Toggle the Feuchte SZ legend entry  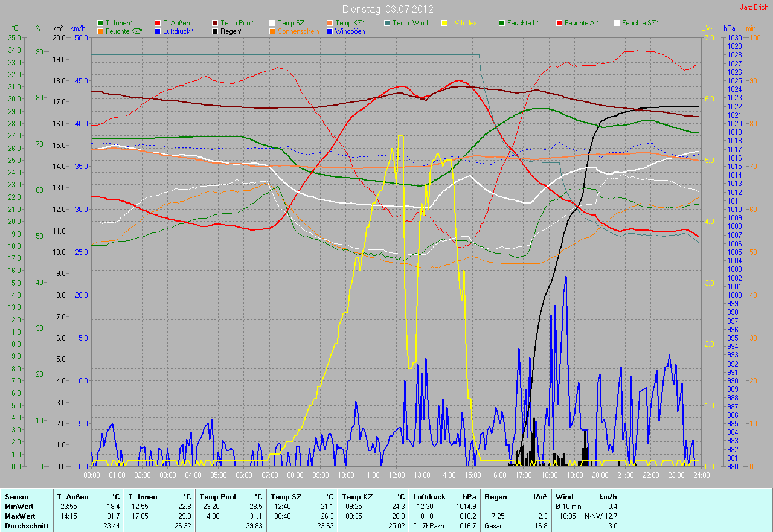tap(640, 23)
